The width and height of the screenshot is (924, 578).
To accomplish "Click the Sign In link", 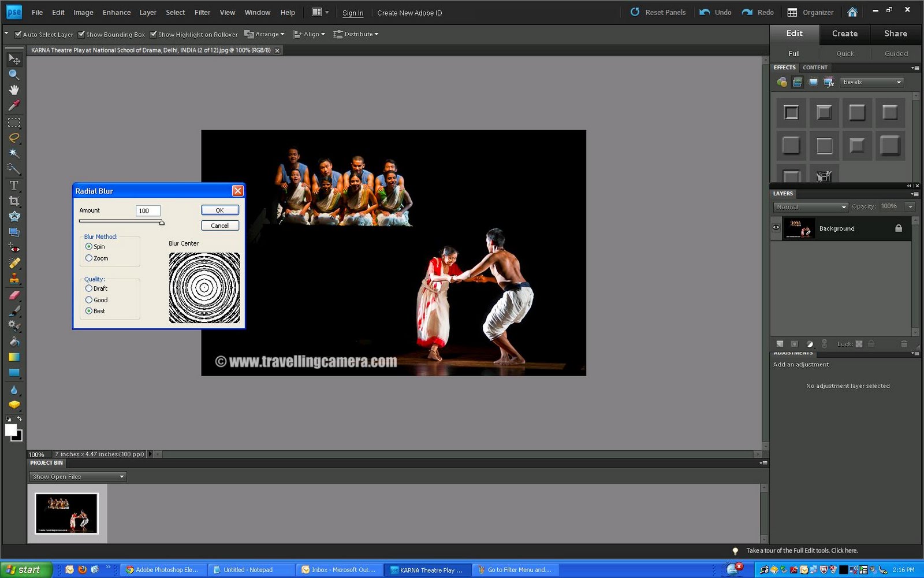I will click(x=353, y=13).
